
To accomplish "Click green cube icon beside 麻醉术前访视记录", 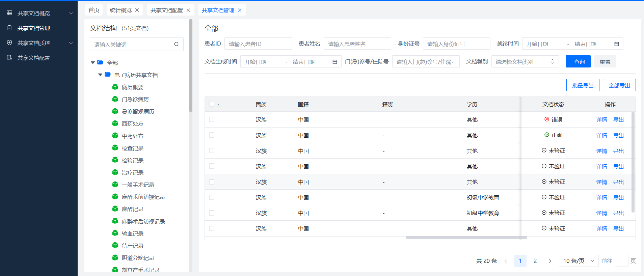I will tap(115, 197).
